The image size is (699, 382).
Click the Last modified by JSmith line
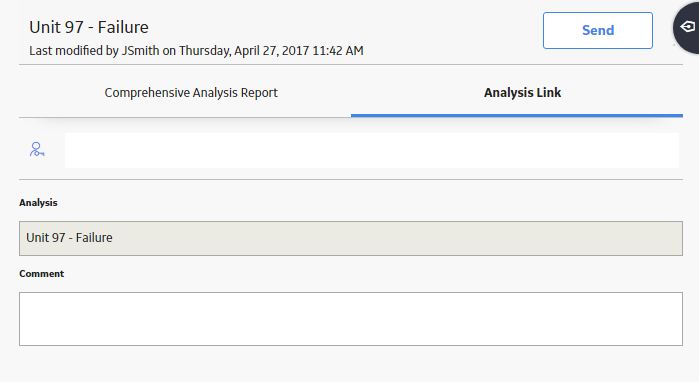(x=196, y=51)
